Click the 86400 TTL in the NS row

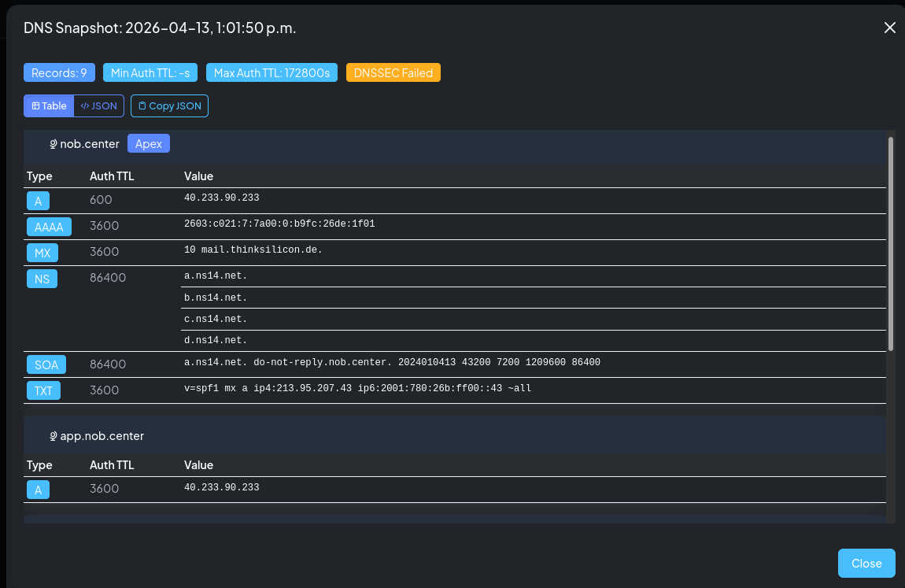pos(108,278)
